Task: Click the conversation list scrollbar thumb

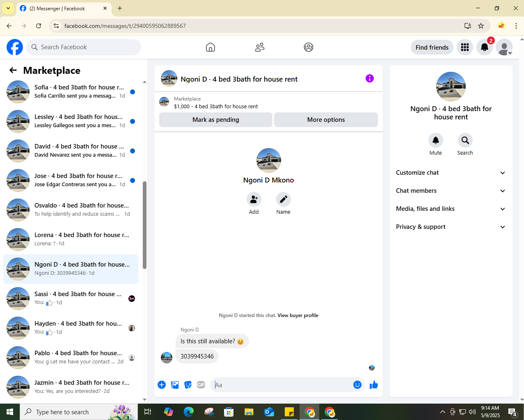Action: click(x=144, y=225)
